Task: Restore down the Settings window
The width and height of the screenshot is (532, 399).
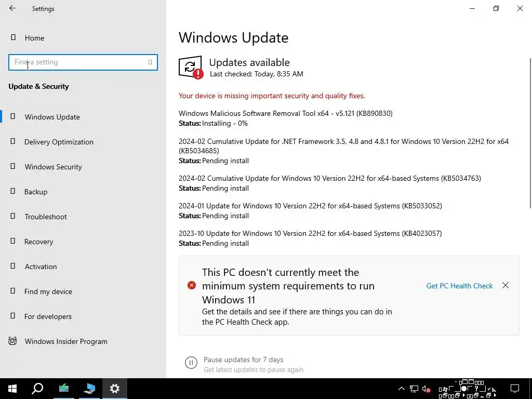Action: tap(496, 8)
